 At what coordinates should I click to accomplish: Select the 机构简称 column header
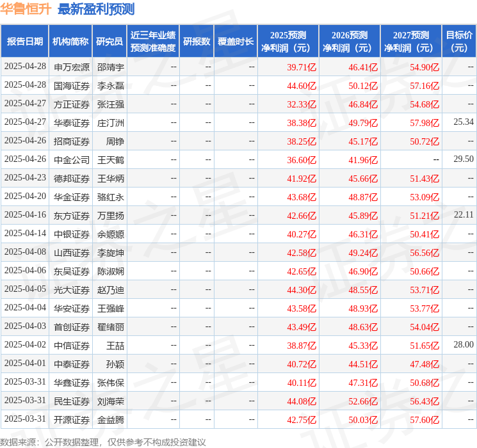pyautogui.click(x=70, y=42)
